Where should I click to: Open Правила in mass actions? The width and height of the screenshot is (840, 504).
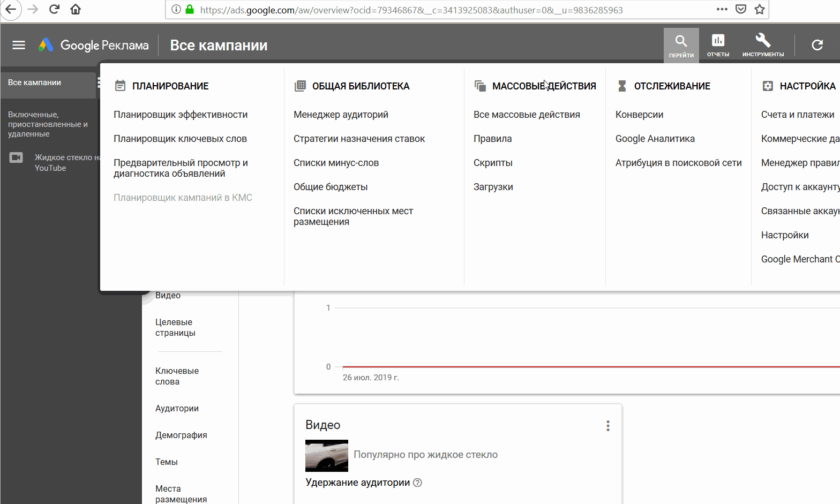pyautogui.click(x=492, y=139)
